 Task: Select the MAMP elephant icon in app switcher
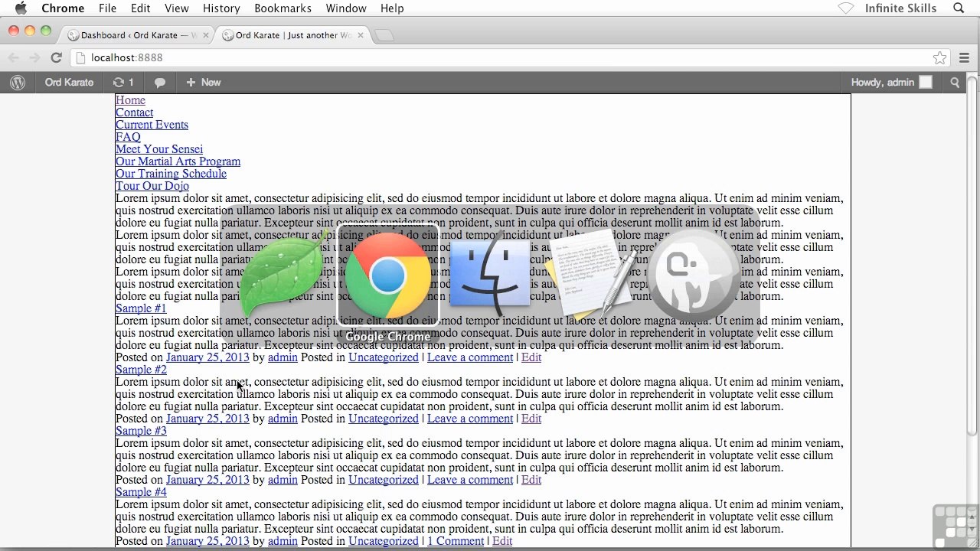695,274
